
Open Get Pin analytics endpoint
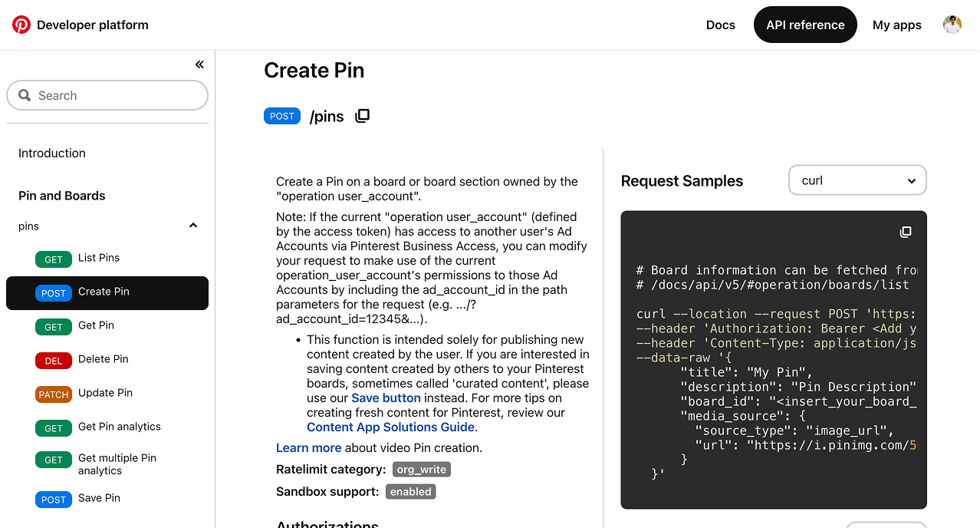[x=120, y=427]
